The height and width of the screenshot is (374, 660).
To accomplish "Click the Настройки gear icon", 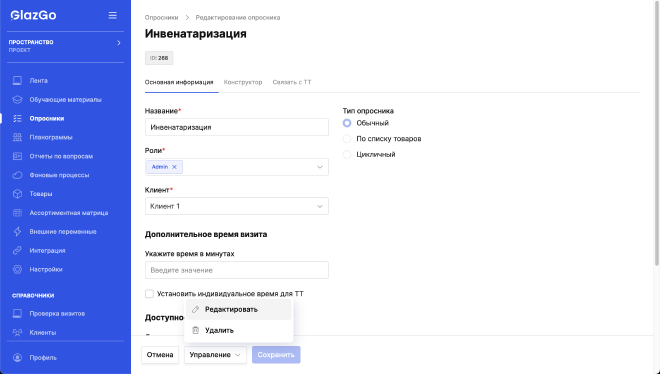I will click(x=17, y=269).
